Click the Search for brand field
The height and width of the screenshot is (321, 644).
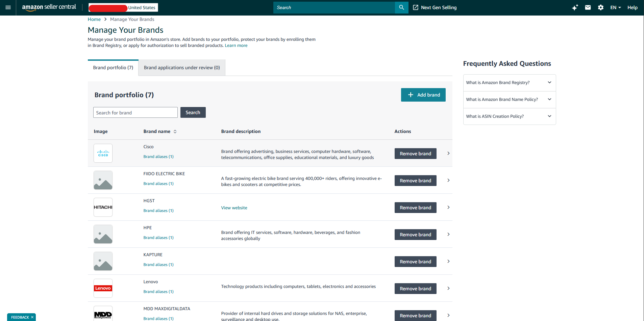[x=135, y=112]
